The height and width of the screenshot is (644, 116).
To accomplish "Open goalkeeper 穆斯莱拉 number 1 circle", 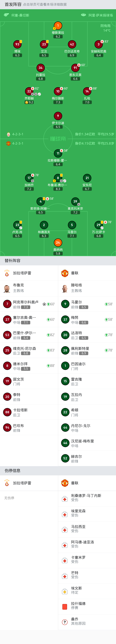I will tap(58, 25).
